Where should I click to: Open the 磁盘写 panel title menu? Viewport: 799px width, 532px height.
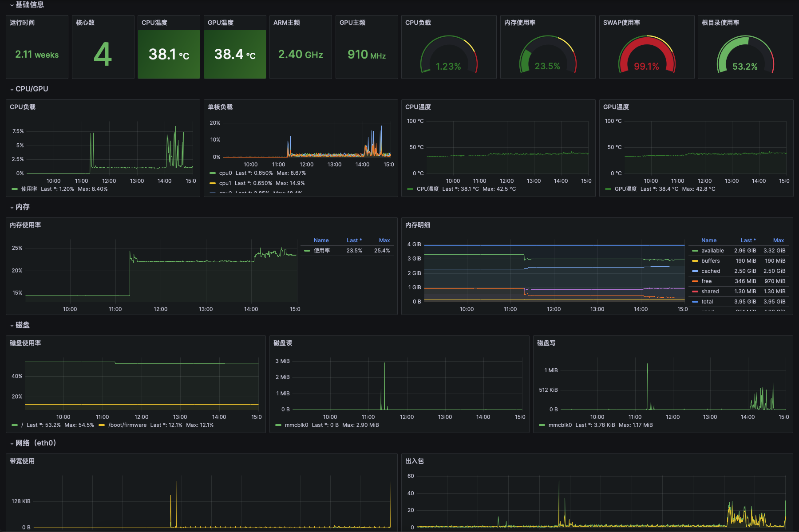coord(546,343)
